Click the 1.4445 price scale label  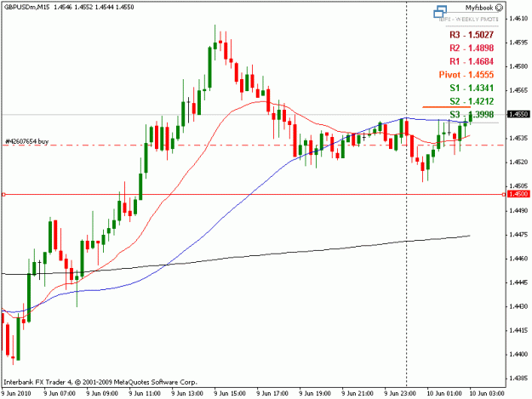pos(518,282)
